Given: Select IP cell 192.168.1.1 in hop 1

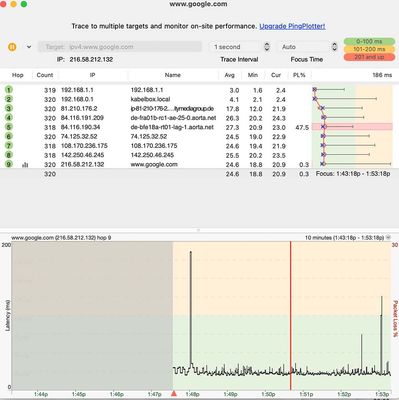Looking at the screenshot, I should coord(77,90).
